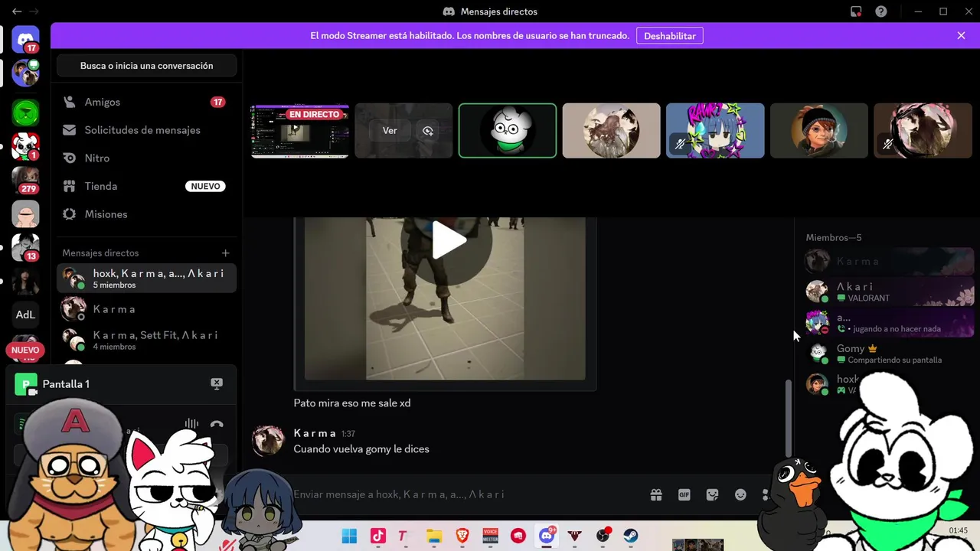Viewport: 980px width, 551px height.
Task: Open File Explorer from taskbar
Action: pyautogui.click(x=434, y=536)
